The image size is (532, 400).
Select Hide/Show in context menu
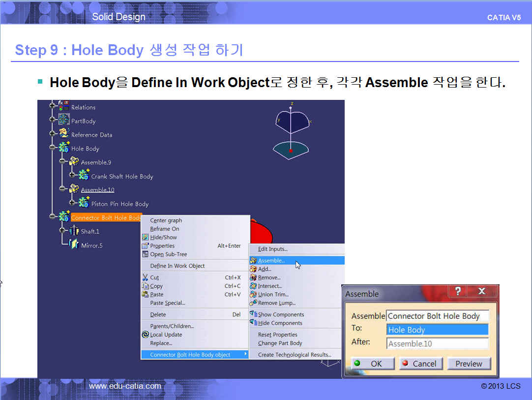tap(163, 237)
